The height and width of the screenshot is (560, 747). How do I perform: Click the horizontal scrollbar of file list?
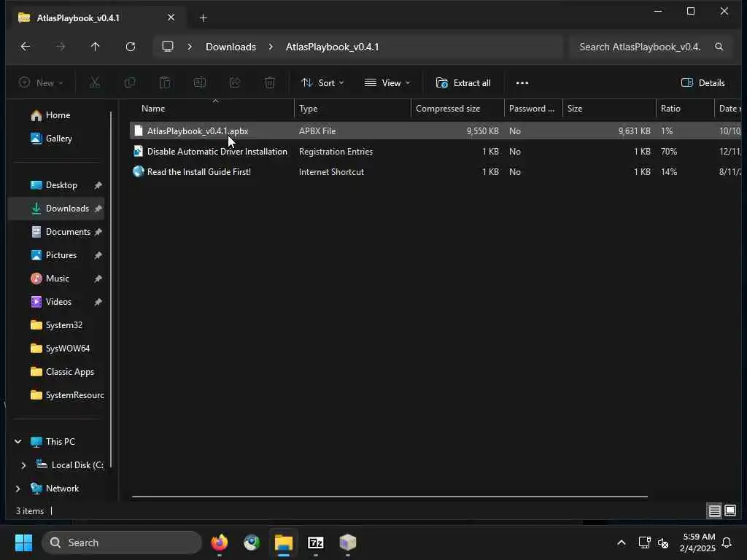pos(390,497)
